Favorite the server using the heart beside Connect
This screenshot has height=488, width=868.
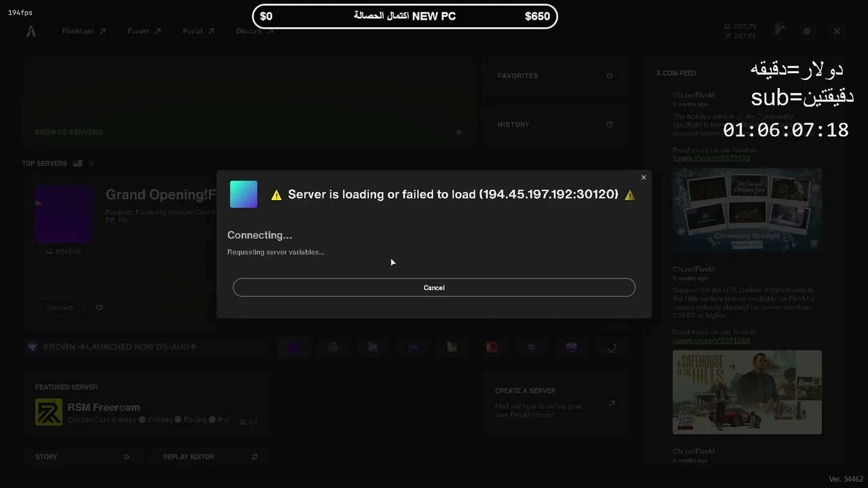[99, 308]
